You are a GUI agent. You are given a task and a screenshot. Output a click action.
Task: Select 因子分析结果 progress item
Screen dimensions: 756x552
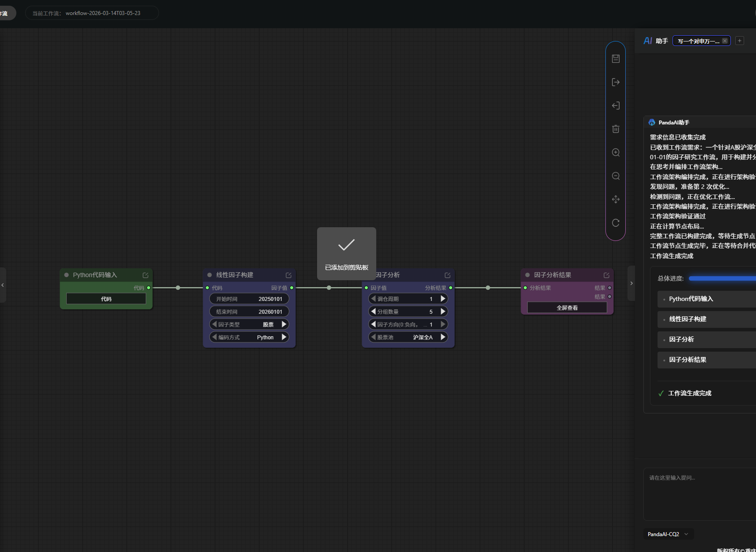(707, 360)
